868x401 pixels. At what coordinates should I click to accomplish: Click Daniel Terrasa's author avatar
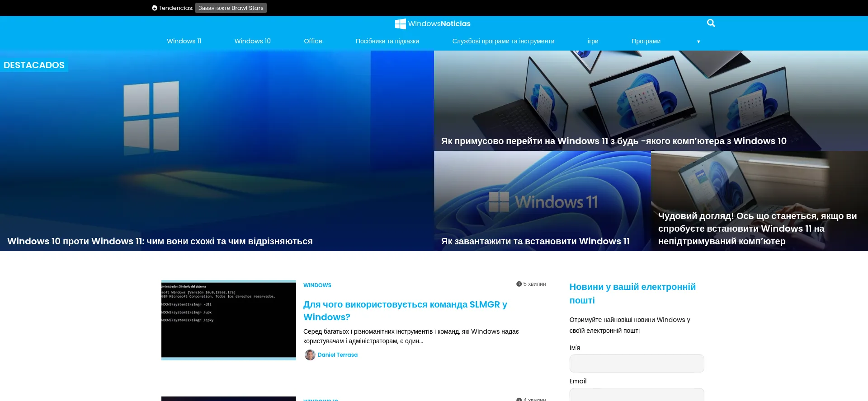tap(310, 355)
